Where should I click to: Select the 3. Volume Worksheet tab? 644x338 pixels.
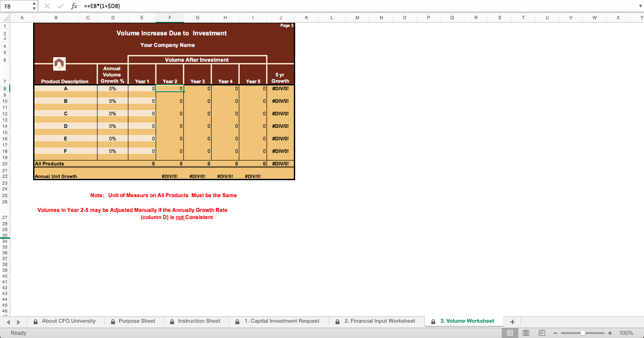464,321
